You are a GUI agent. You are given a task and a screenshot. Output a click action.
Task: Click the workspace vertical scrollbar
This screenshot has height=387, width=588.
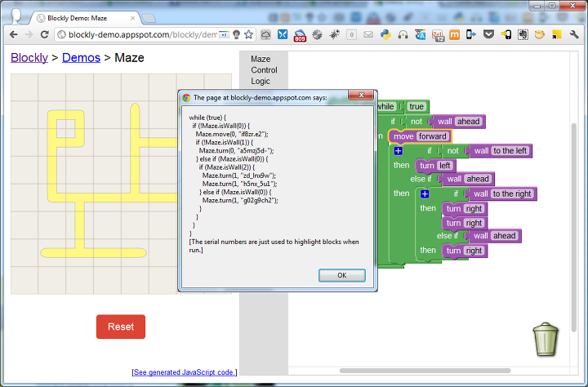(x=573, y=227)
